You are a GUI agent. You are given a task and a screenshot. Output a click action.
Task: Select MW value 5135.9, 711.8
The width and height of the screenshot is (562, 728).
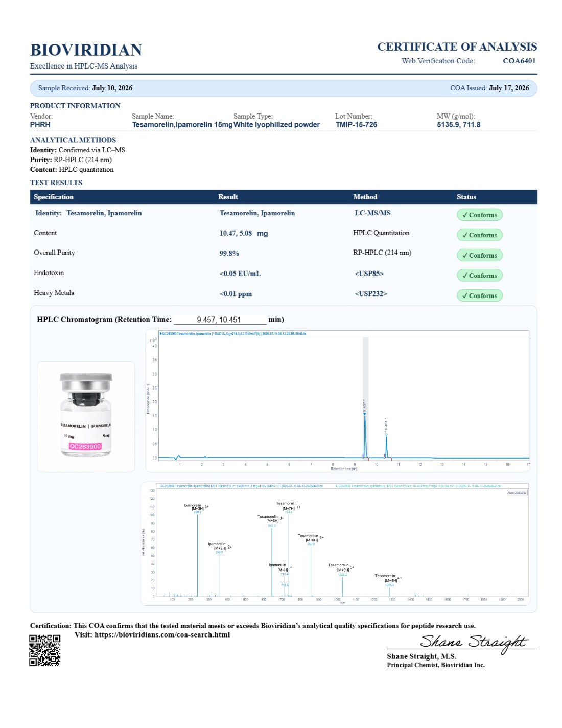tap(459, 125)
